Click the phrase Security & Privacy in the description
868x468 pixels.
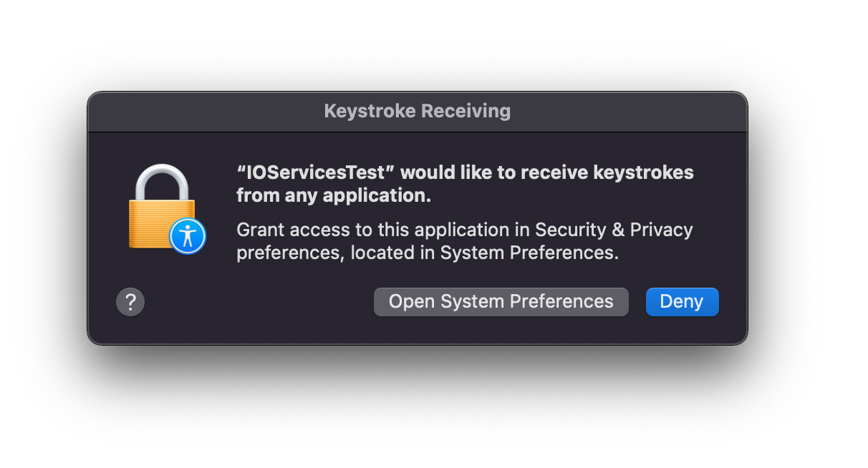(x=614, y=230)
